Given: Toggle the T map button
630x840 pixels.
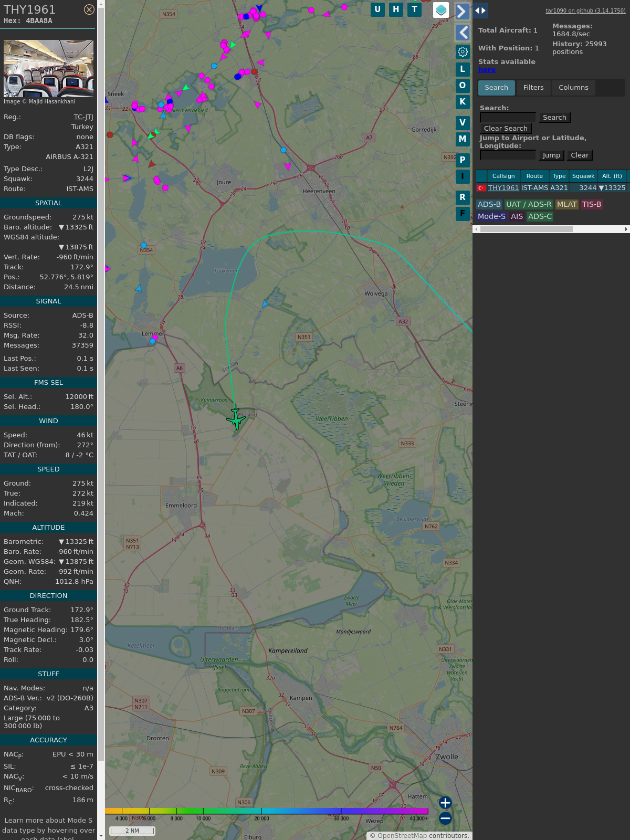Looking at the screenshot, I should click(x=415, y=9).
